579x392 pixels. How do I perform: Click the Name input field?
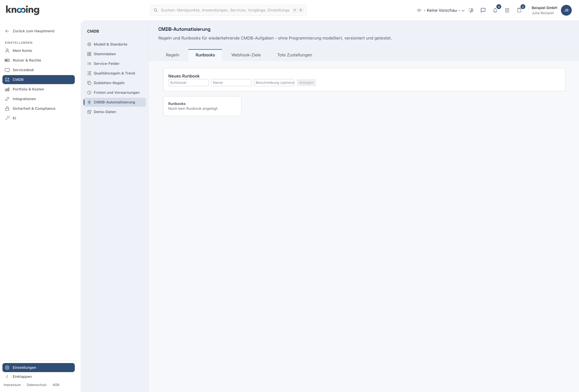[231, 83]
